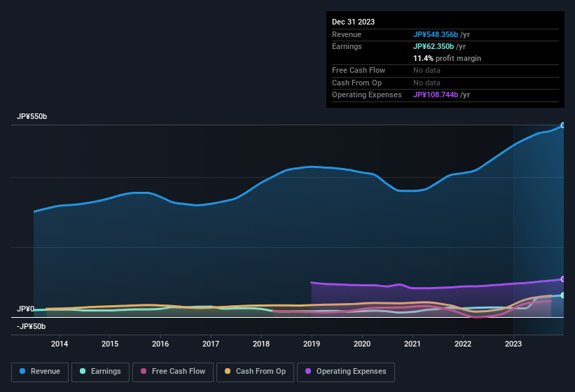Screen dimensions: 575x392
Task: Click the orange Cash From Op legend dot
Action: coord(228,372)
